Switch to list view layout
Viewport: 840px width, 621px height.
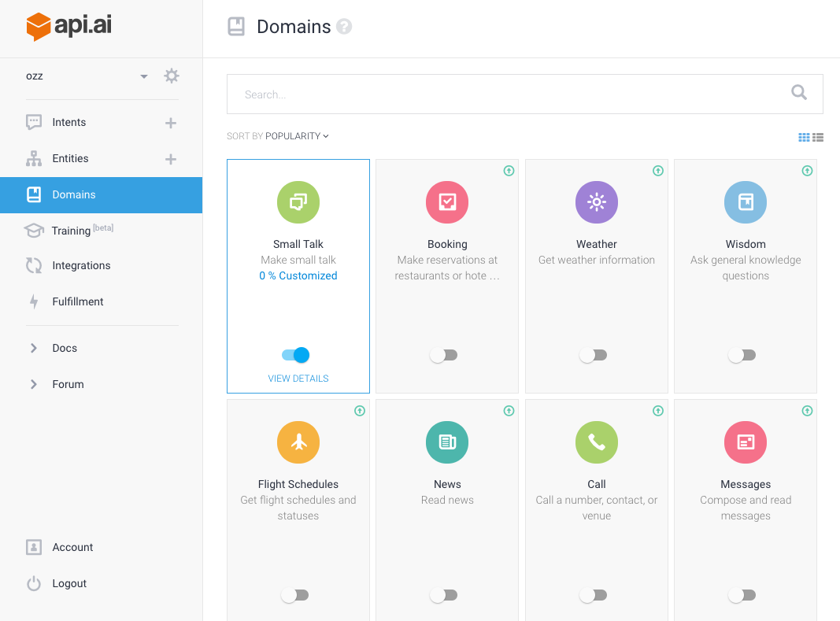tap(818, 137)
